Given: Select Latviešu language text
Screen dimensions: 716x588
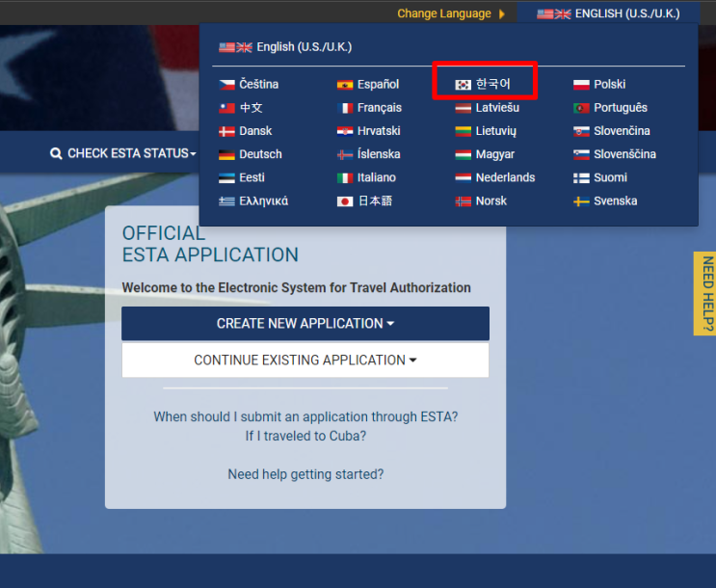Looking at the screenshot, I should pos(497,107).
